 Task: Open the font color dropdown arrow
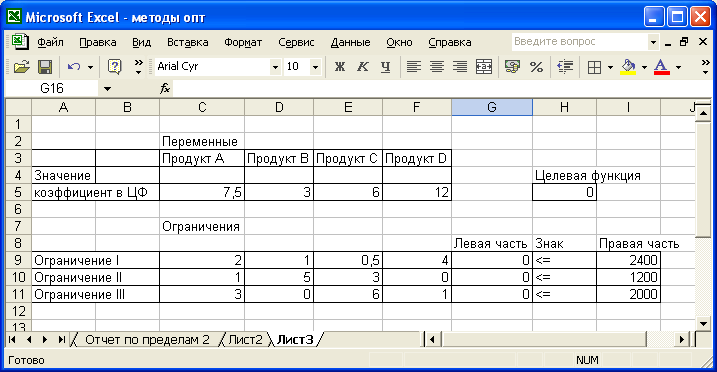coord(678,67)
